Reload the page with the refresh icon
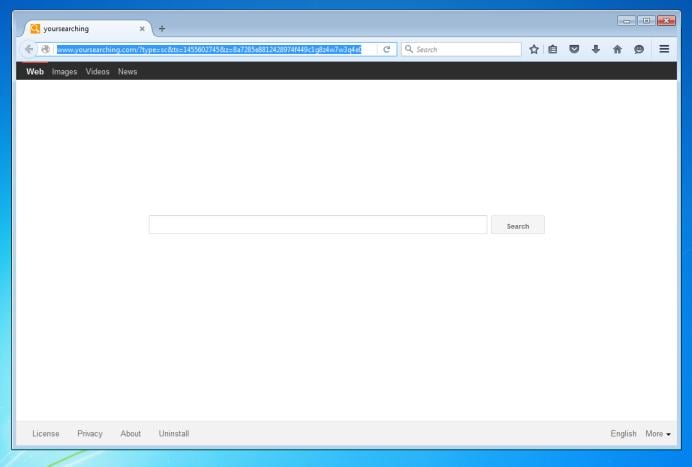Viewport: 692px width, 467px height. (x=387, y=49)
